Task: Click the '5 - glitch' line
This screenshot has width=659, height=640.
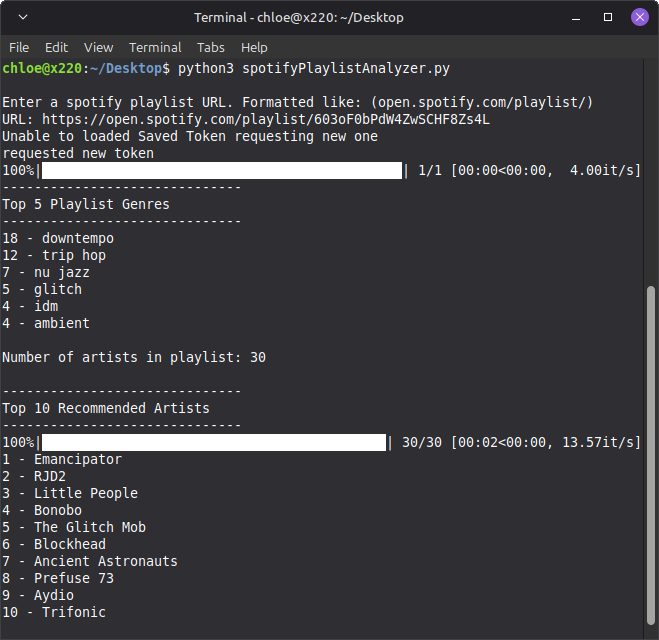Action: pos(42,289)
